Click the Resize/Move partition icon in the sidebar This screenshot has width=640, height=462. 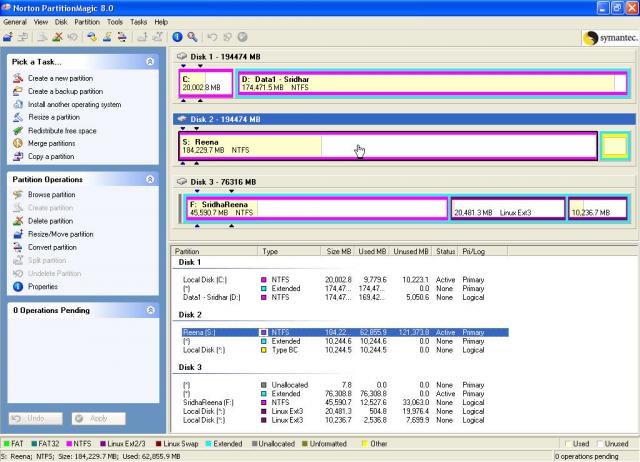18,234
